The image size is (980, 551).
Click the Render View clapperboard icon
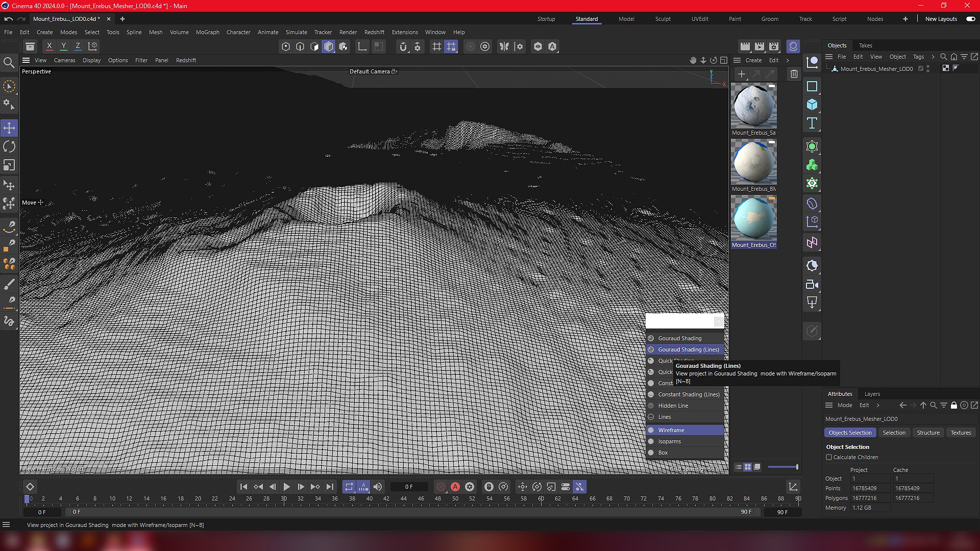[x=745, y=46]
